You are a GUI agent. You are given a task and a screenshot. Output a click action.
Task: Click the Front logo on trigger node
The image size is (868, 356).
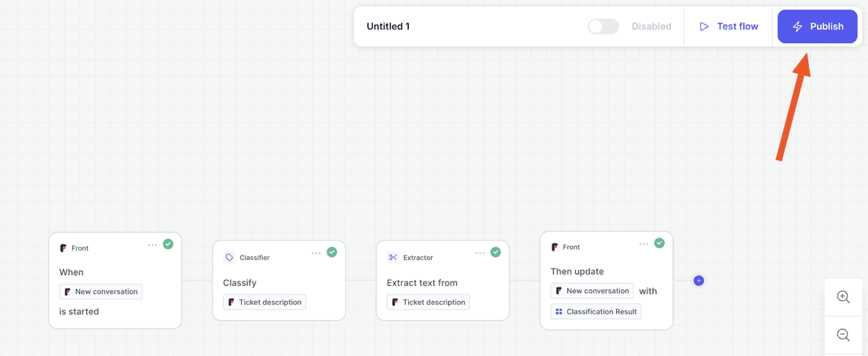coord(63,248)
